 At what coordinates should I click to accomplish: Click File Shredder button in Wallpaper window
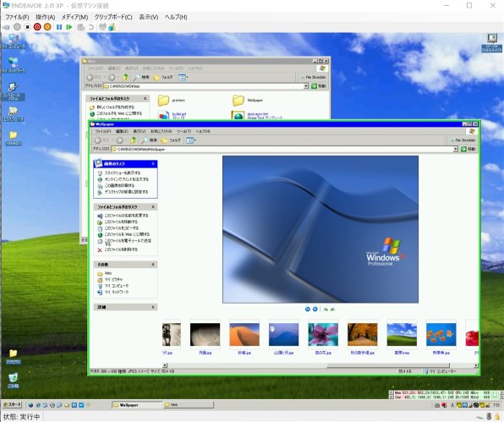pos(463,140)
